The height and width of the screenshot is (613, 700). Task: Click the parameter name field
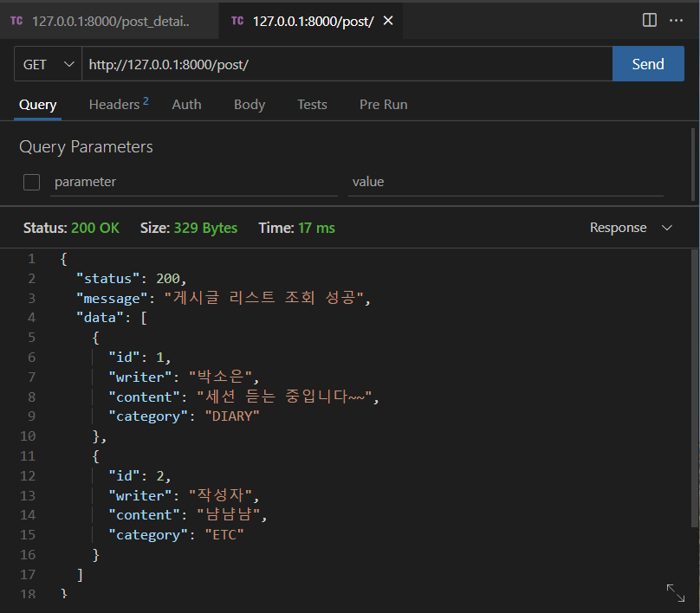194,182
